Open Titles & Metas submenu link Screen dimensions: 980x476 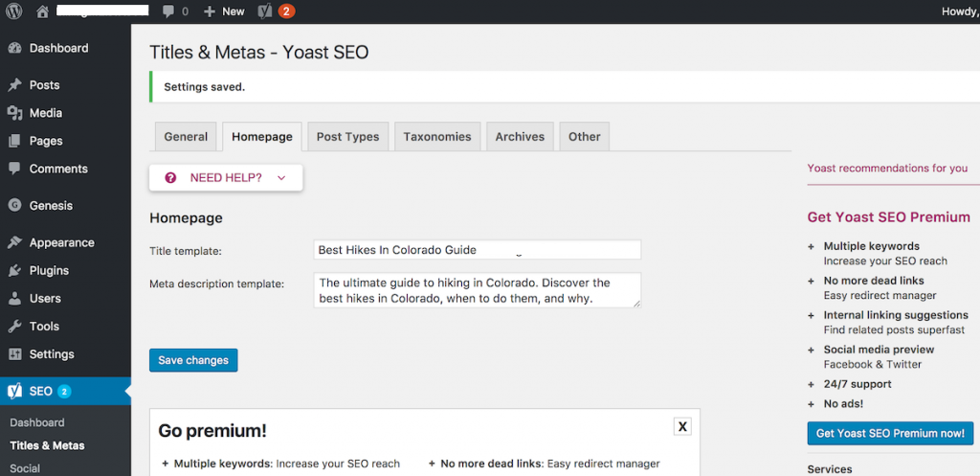tap(48, 446)
